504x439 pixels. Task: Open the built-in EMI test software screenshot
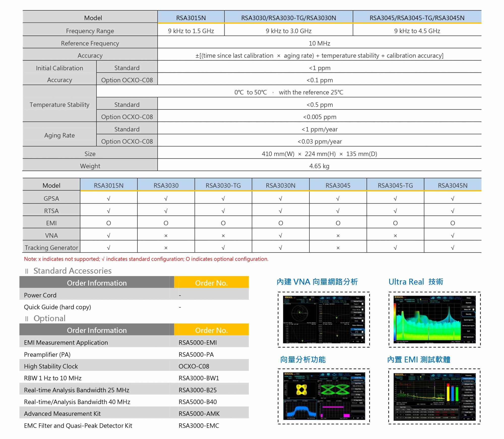coord(435,397)
